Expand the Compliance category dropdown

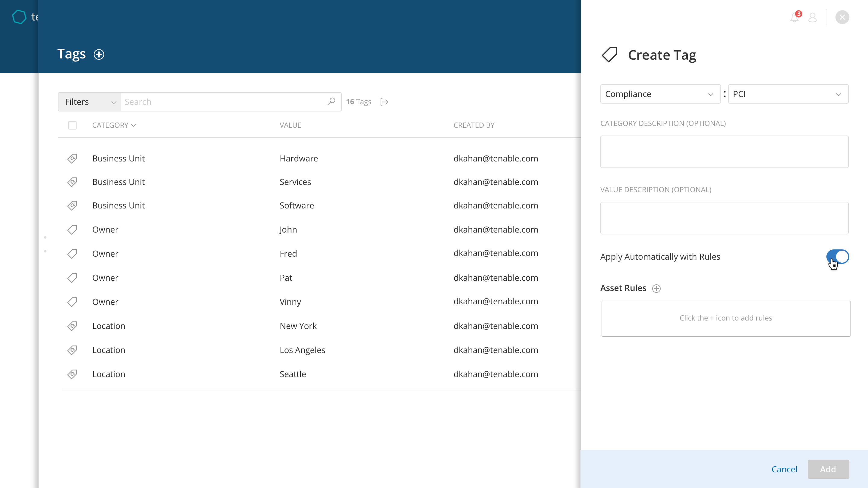[x=660, y=94]
